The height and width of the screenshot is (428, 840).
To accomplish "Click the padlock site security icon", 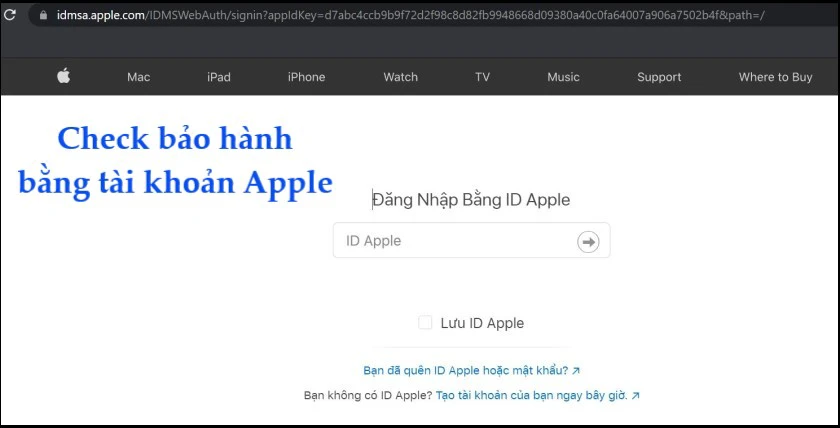I will (43, 16).
